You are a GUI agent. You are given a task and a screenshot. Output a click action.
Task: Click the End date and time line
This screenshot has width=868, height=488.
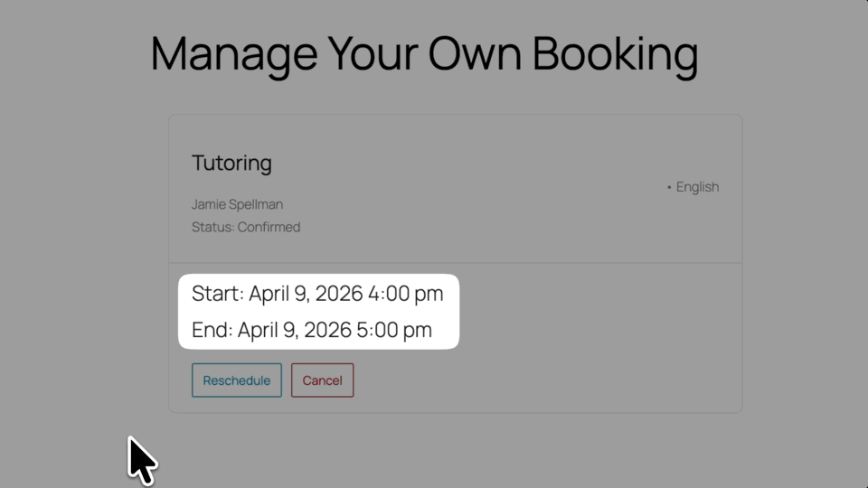click(312, 330)
